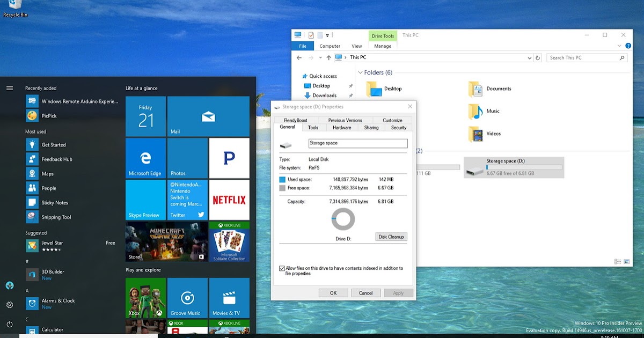The height and width of the screenshot is (338, 644).
Task: Open Store tile showing Minecraft
Action: point(166,241)
